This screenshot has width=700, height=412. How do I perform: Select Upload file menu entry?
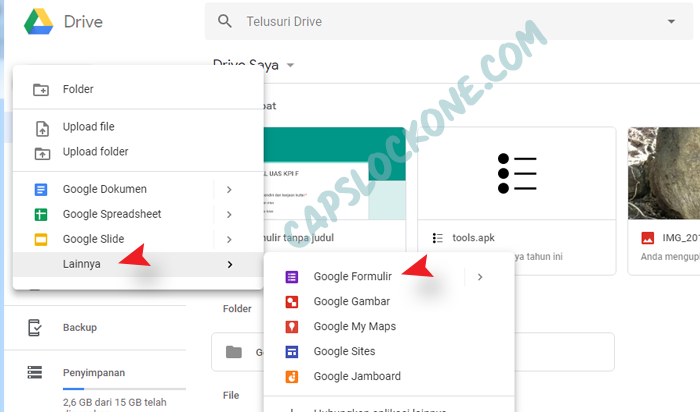point(138,127)
